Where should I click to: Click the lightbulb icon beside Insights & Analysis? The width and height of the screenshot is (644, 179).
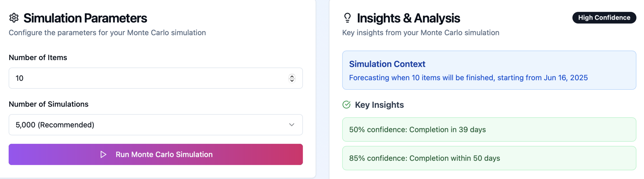[x=347, y=18]
